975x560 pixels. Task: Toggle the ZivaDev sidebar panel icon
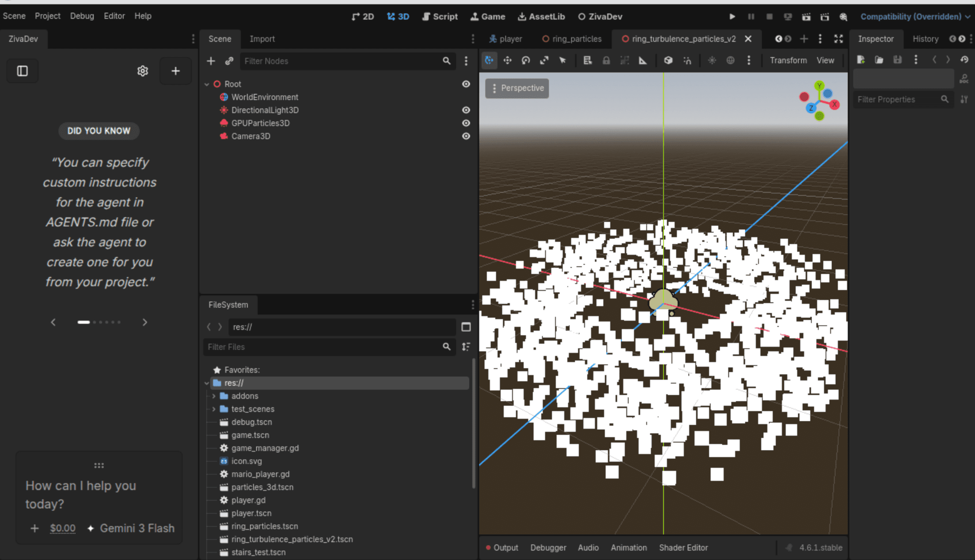pyautogui.click(x=23, y=71)
